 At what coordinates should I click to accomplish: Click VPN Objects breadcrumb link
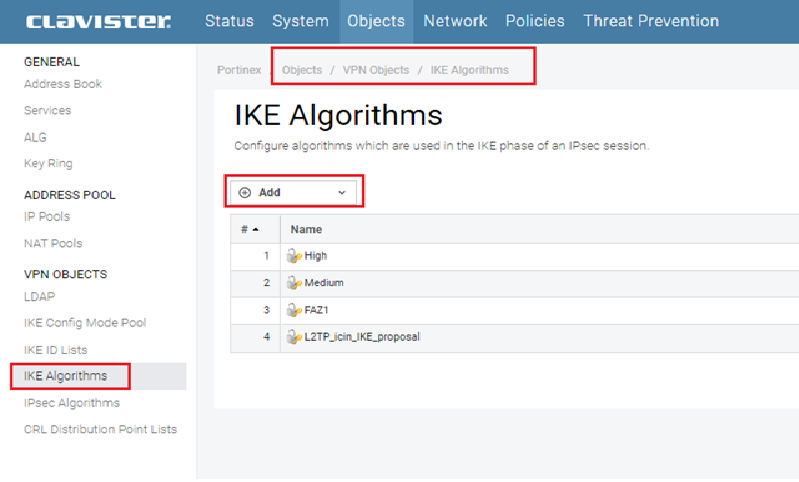(376, 70)
